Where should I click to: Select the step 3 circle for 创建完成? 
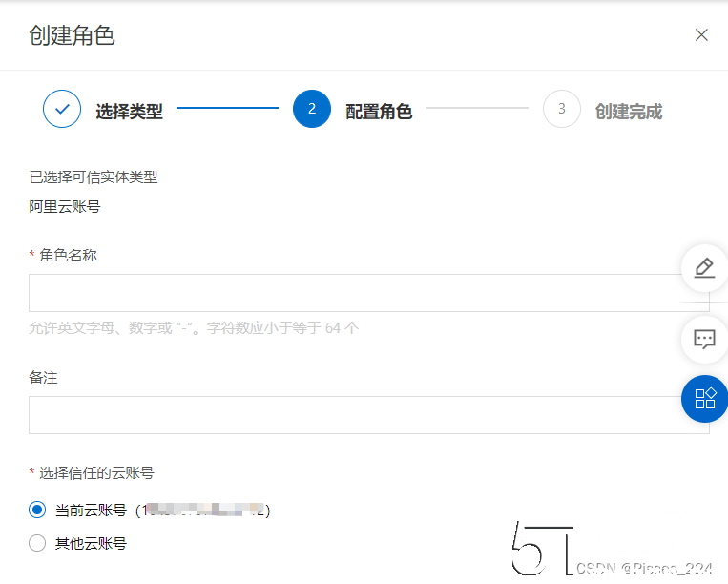[x=562, y=109]
